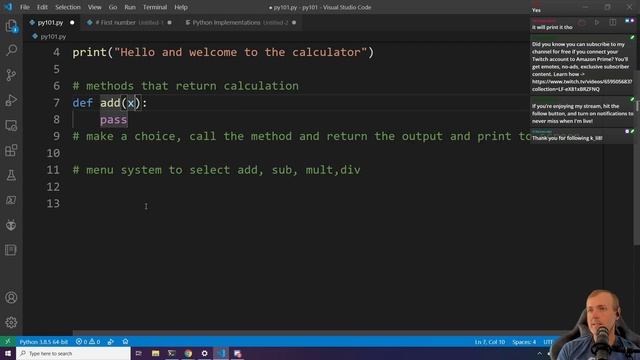Open the Windows Start menu

click(8, 353)
